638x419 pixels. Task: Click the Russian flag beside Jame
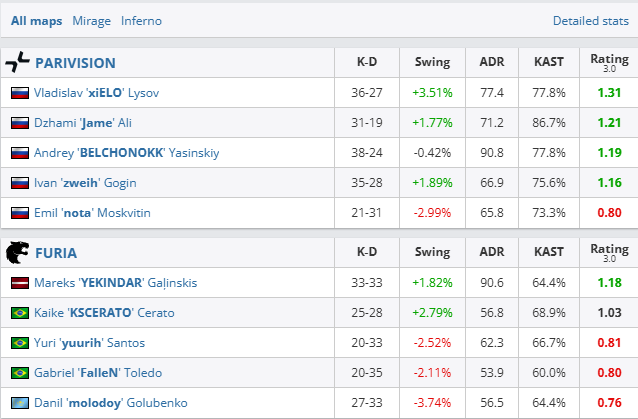[x=18, y=123]
